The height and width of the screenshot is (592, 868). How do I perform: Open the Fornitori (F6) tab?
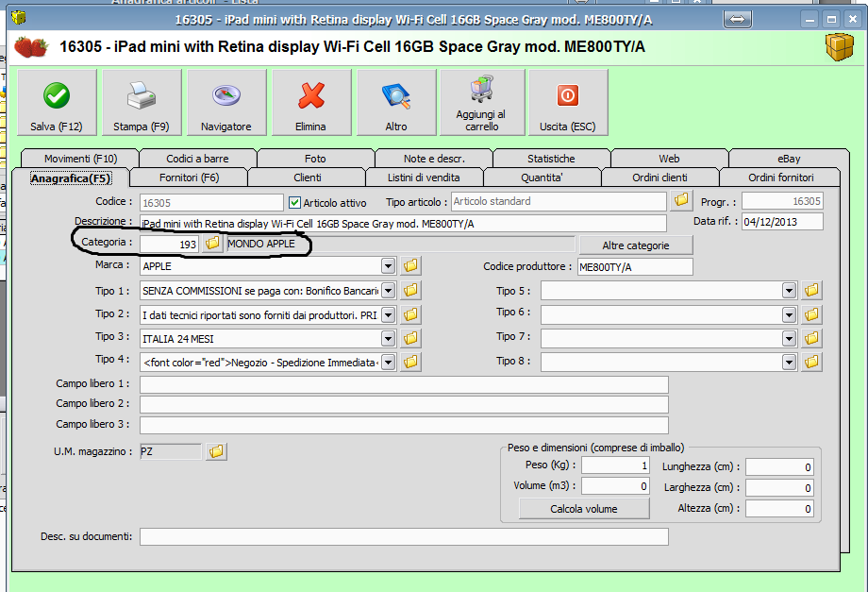pyautogui.click(x=190, y=178)
